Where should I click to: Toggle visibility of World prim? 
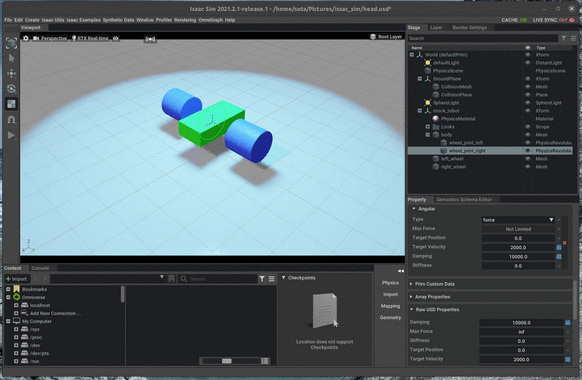pos(527,55)
